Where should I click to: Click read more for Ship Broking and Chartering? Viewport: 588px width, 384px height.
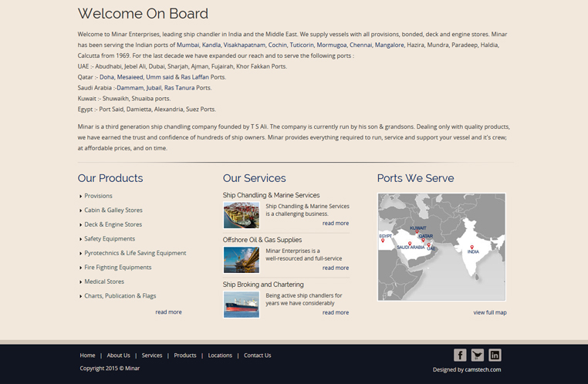336,312
